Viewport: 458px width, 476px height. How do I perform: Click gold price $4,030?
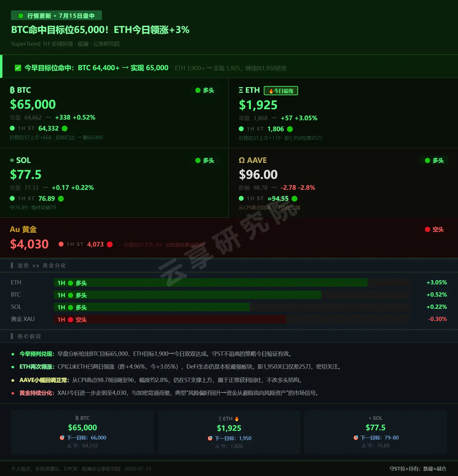click(x=29, y=244)
